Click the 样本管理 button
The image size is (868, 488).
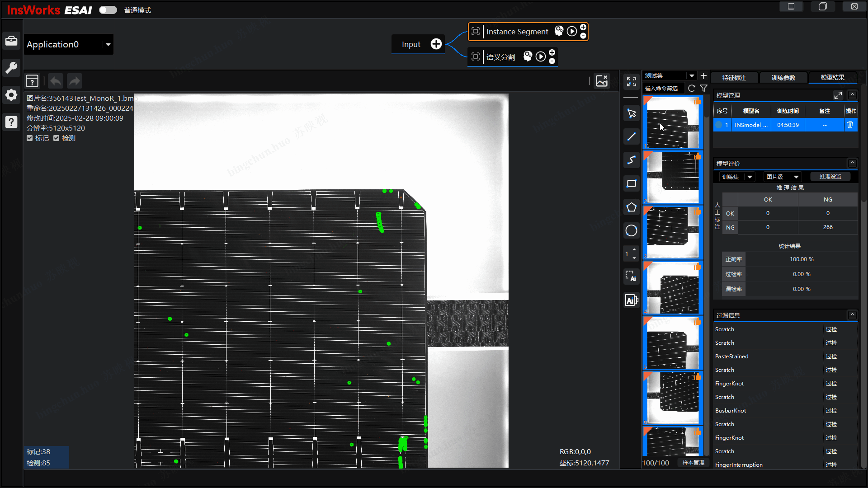coord(693,463)
